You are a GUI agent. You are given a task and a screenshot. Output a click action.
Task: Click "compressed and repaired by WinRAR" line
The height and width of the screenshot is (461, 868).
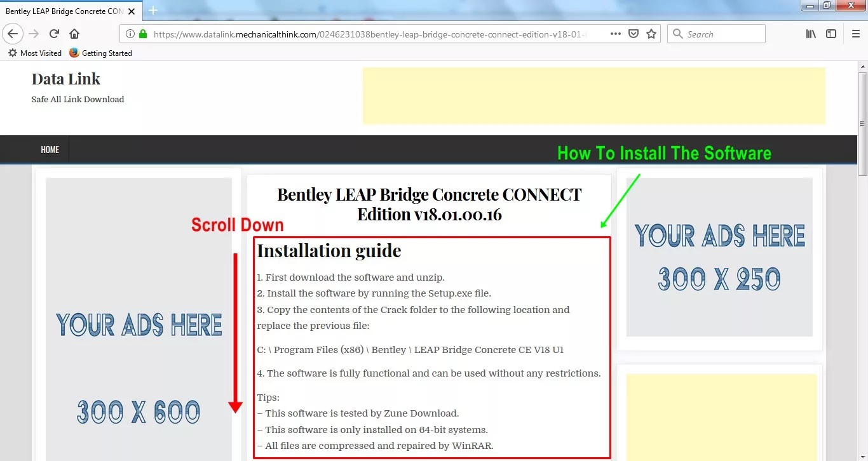pos(375,446)
